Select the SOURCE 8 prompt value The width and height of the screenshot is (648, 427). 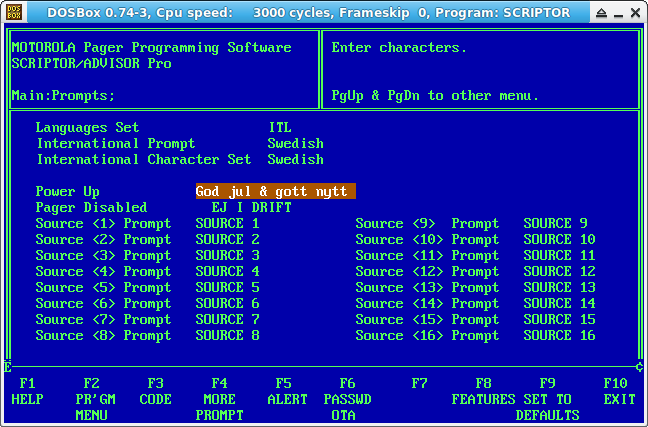pos(227,335)
